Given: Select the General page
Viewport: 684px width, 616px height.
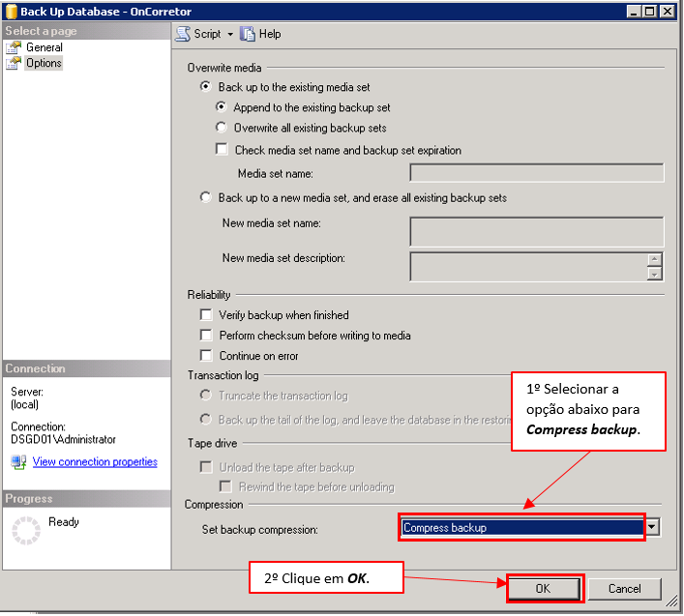Looking at the screenshot, I should pyautogui.click(x=45, y=47).
